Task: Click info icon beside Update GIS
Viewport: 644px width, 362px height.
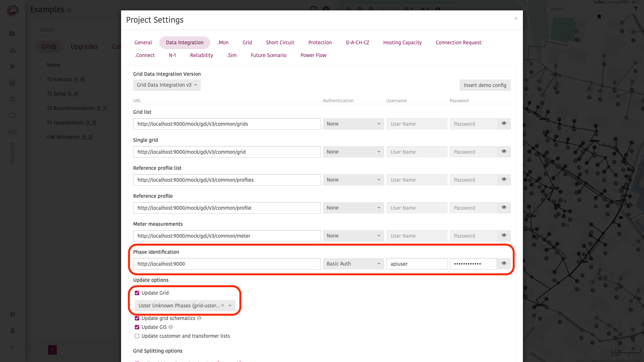Action: [171, 327]
